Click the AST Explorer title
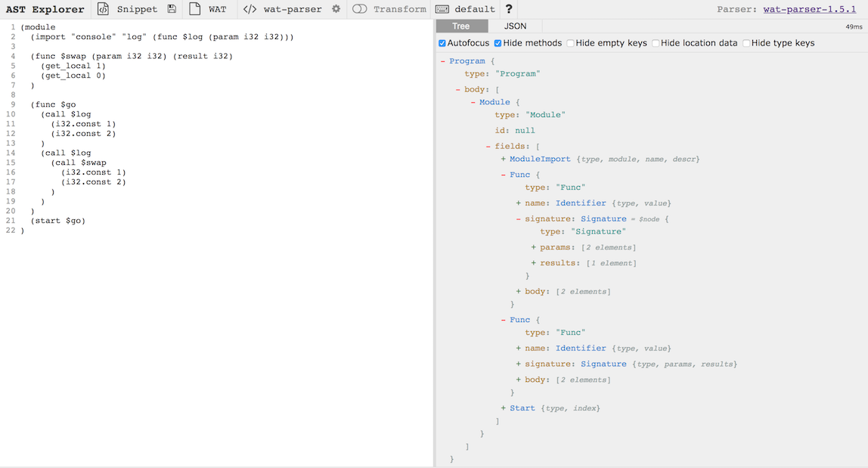 click(45, 9)
